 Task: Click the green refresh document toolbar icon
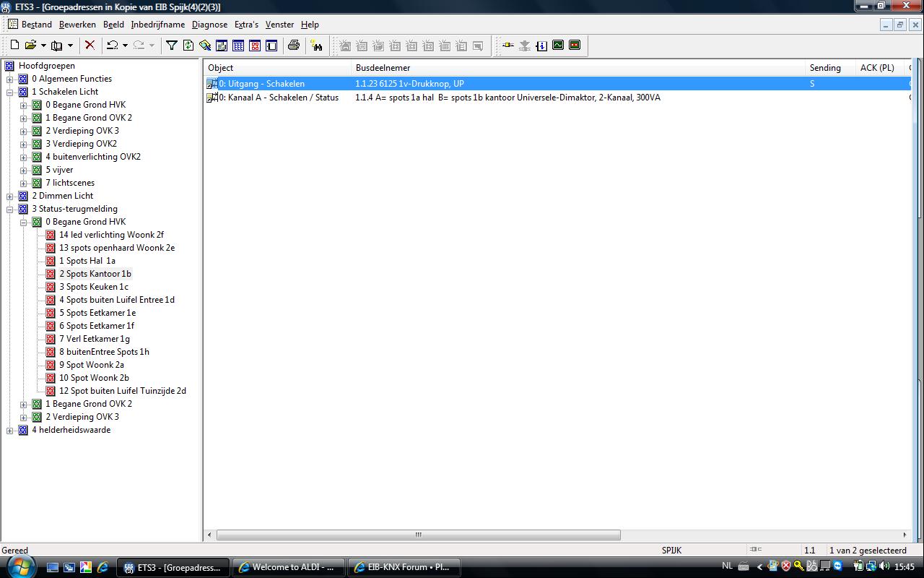[188, 46]
